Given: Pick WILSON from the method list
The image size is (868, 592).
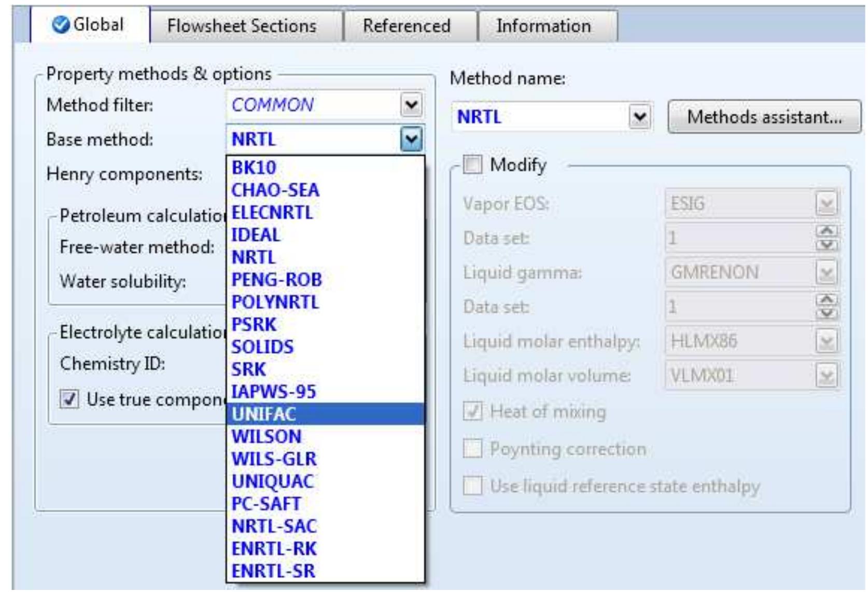Looking at the screenshot, I should [x=266, y=436].
